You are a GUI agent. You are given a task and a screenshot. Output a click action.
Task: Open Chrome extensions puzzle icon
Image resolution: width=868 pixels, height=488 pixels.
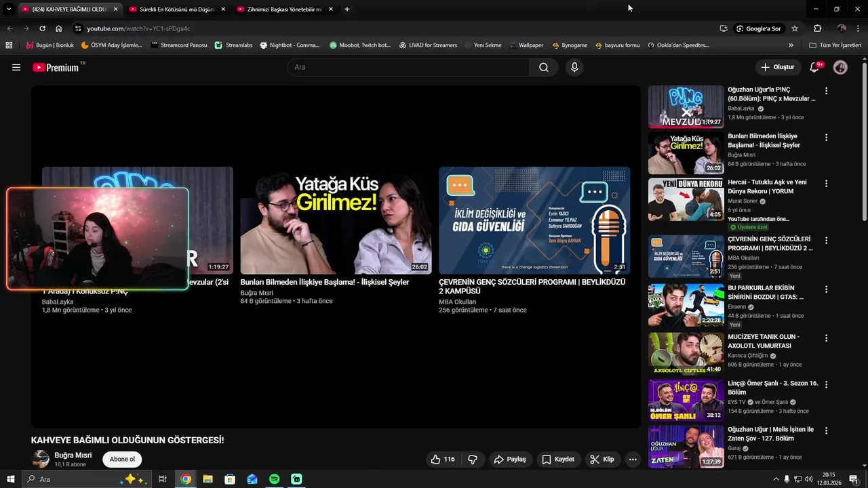coord(818,28)
